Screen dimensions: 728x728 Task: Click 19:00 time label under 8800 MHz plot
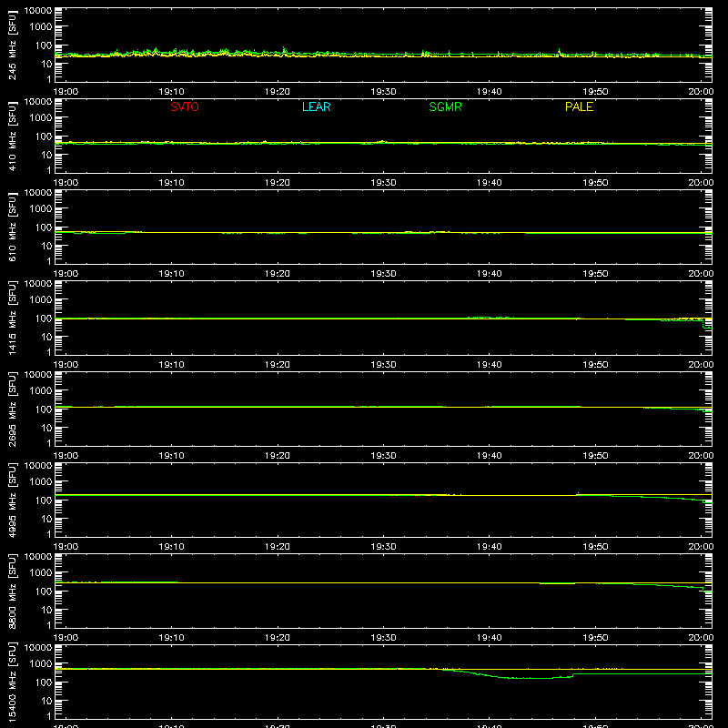click(66, 638)
